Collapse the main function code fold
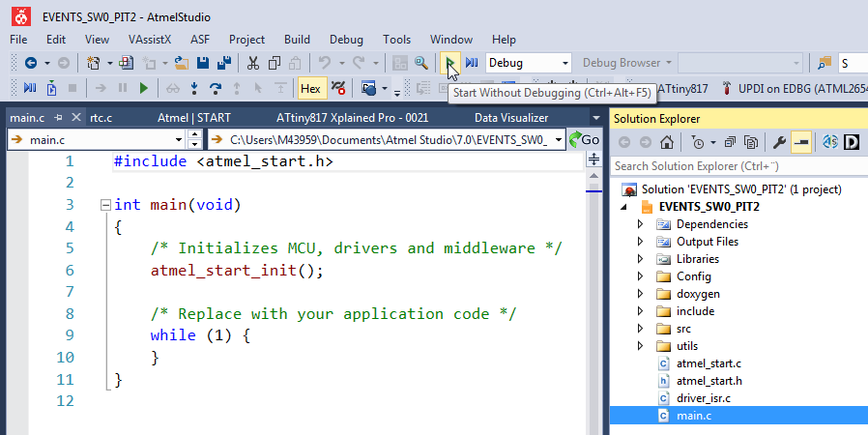The width and height of the screenshot is (868, 435). click(105, 205)
